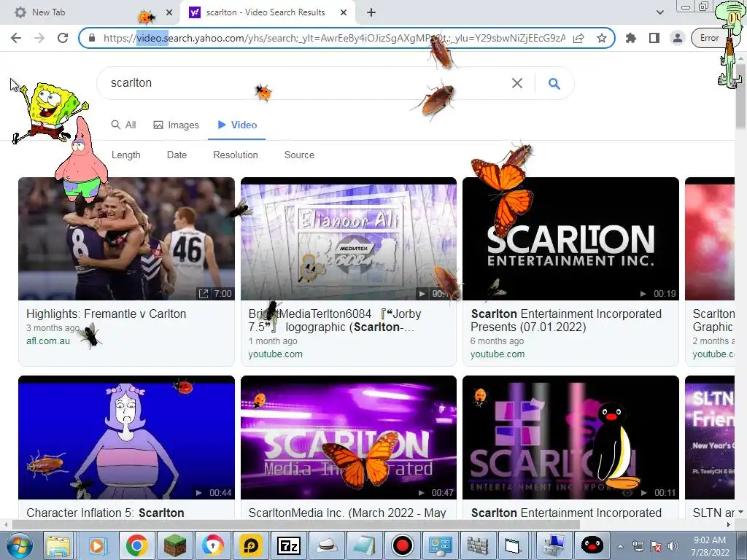Open the Length filter dropdown

click(125, 155)
